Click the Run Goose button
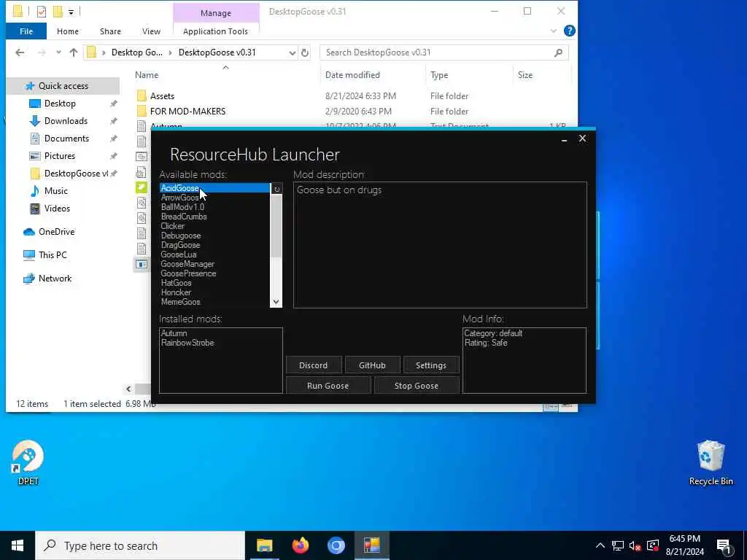 click(x=328, y=386)
